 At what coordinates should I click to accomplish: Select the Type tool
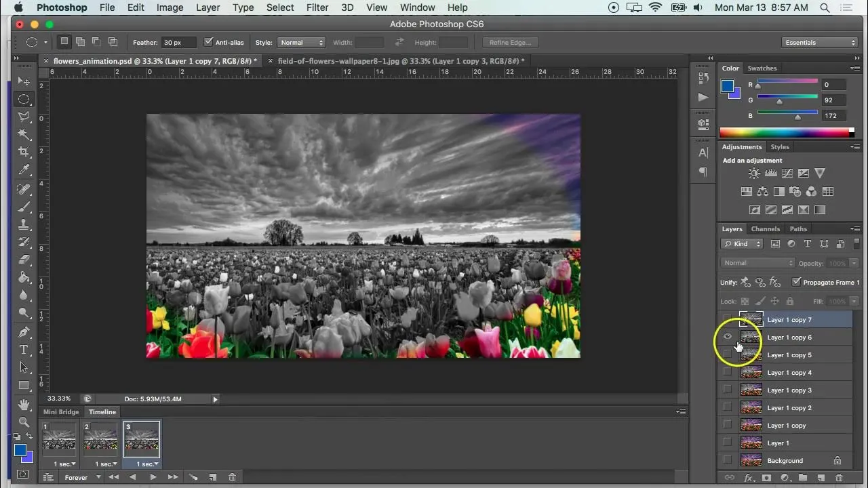tap(24, 350)
